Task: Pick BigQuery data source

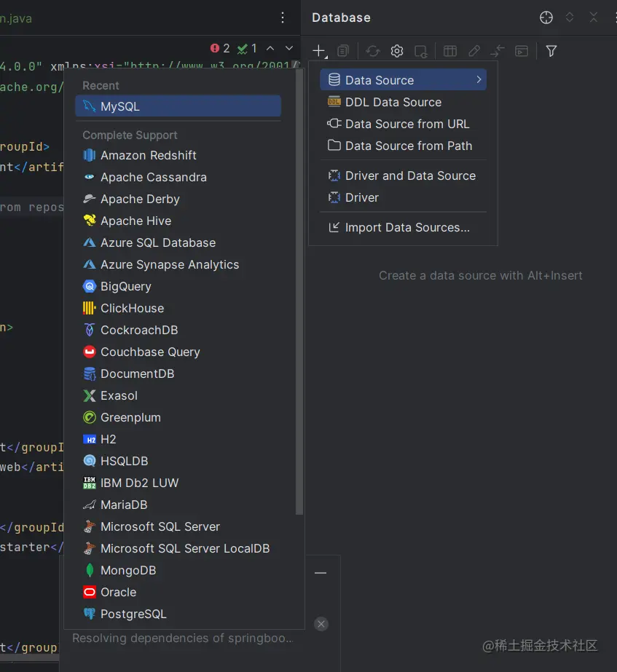Action: click(x=178, y=286)
